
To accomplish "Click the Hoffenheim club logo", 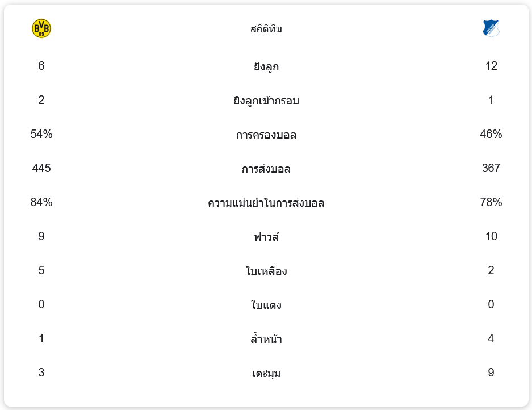I will [x=491, y=28].
